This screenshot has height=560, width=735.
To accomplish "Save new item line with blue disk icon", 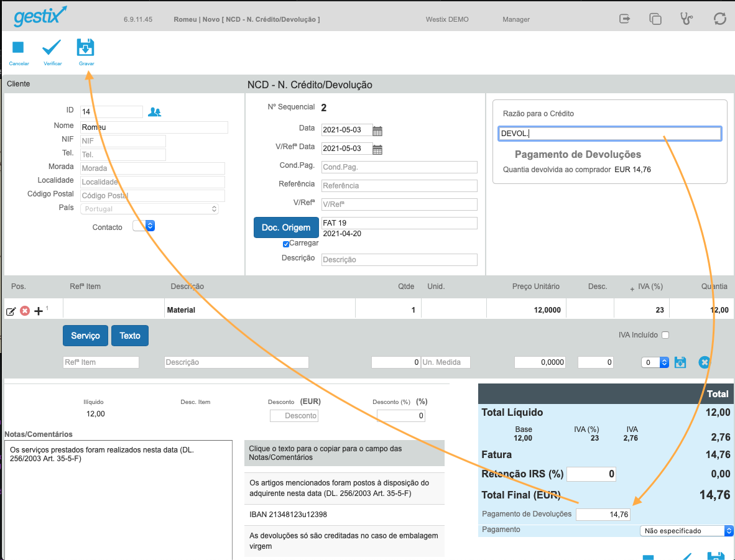I will pos(680,362).
